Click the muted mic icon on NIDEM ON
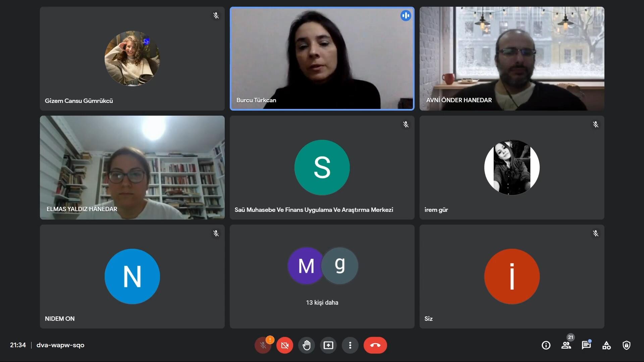Screen dimensions: 644x362 [x=216, y=233]
